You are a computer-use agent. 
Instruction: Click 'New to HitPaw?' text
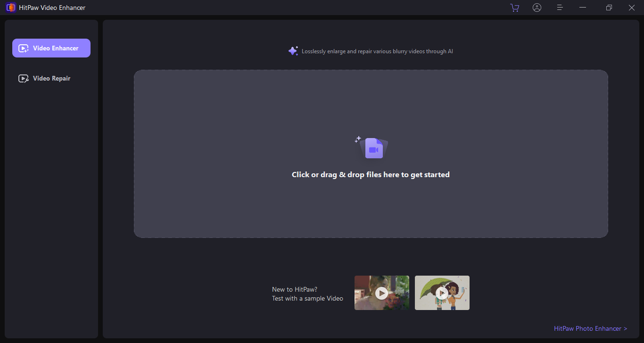pyautogui.click(x=295, y=289)
